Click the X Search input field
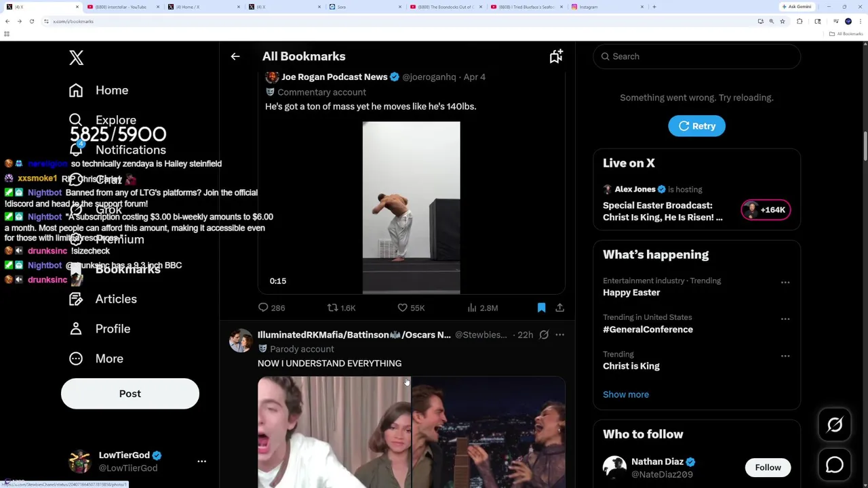The image size is (868, 488). pos(696,57)
